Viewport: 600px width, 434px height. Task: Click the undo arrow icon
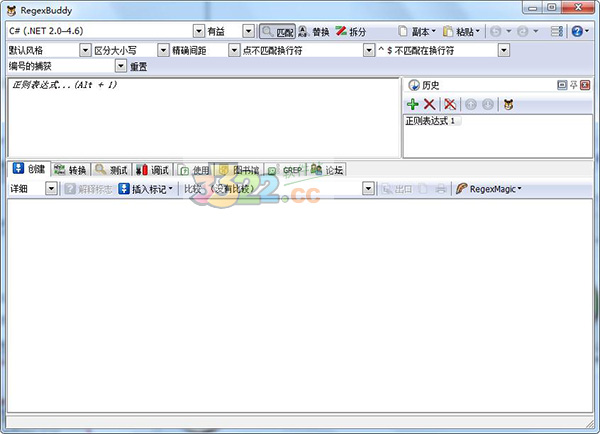tap(496, 31)
